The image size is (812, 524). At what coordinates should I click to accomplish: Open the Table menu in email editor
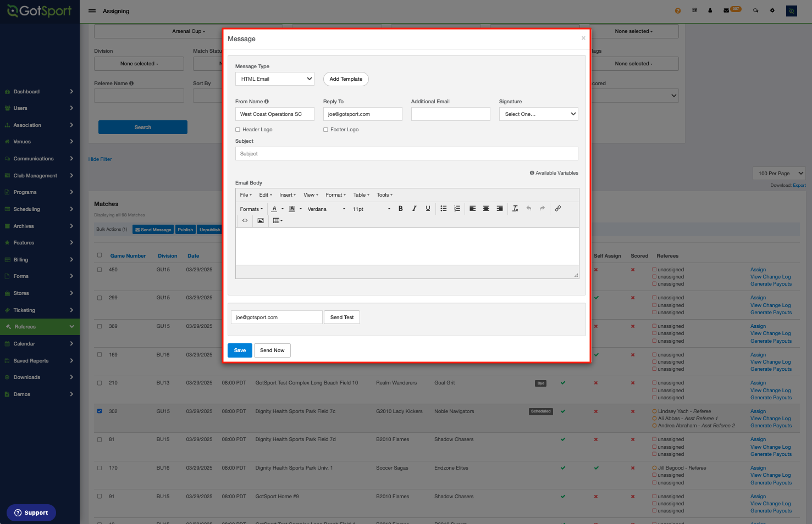361,195
